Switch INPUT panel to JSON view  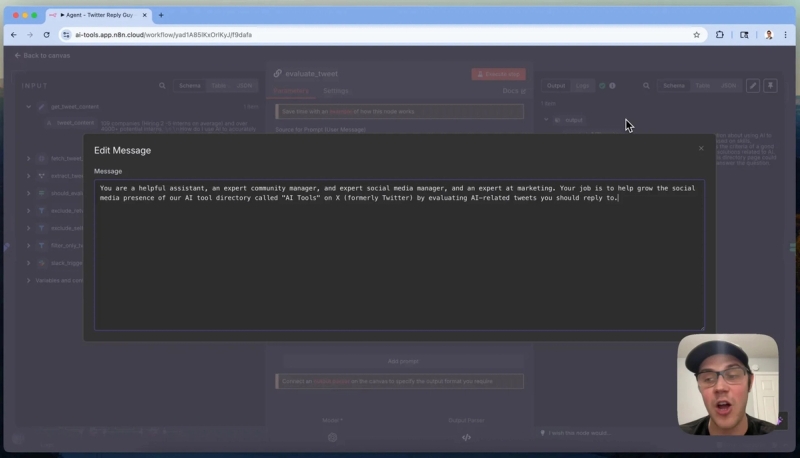tap(244, 86)
